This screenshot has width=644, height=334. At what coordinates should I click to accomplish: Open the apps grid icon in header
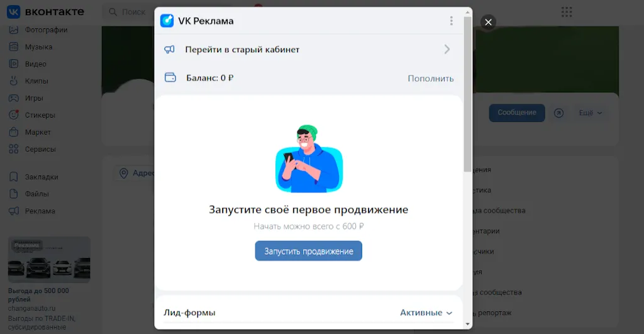tap(566, 12)
